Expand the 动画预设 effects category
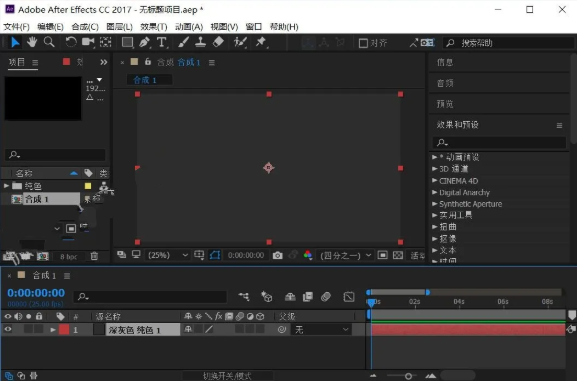The width and height of the screenshot is (578, 382). point(435,157)
